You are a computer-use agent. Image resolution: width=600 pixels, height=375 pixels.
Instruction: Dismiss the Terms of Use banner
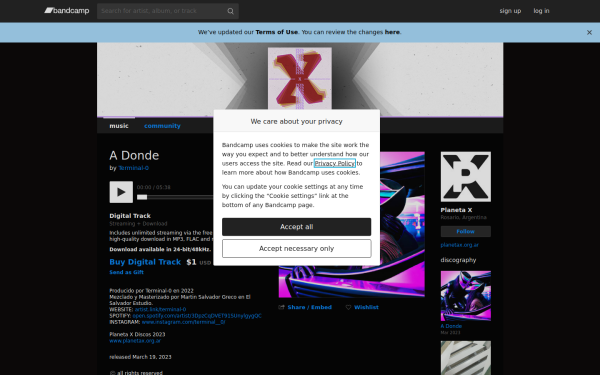589,33
